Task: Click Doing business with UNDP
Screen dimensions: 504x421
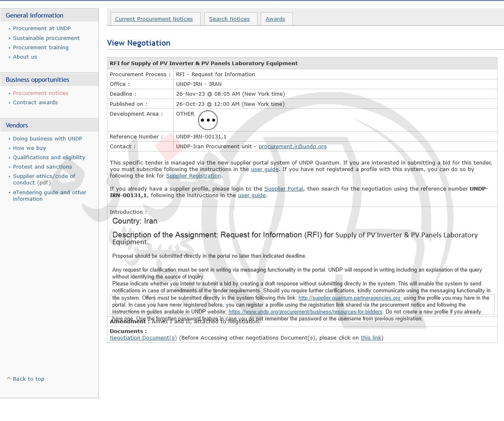Action: click(x=47, y=138)
